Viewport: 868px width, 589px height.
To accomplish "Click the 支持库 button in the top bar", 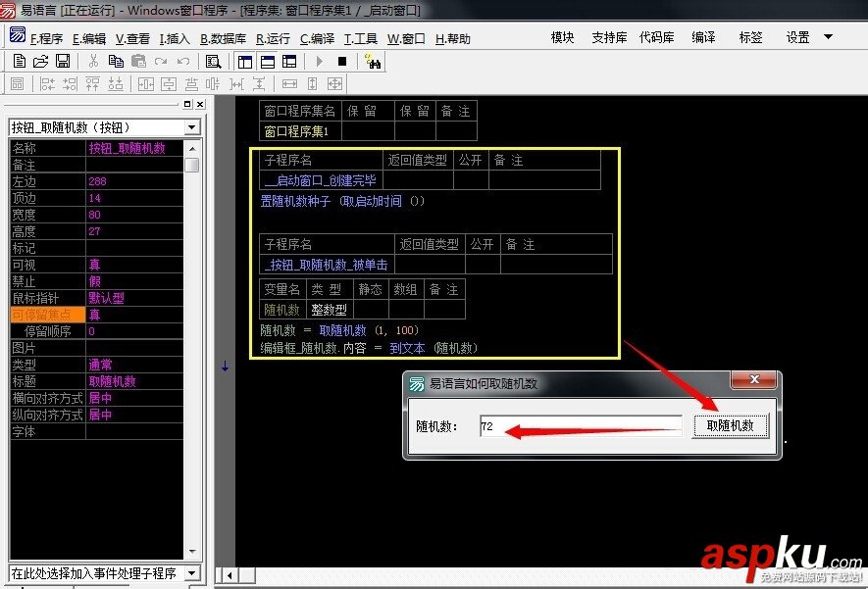I will [x=609, y=37].
